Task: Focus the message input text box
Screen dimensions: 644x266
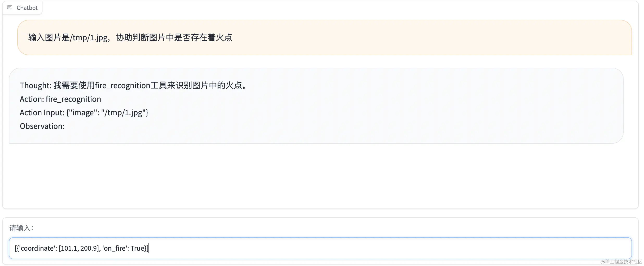Action: (320, 248)
